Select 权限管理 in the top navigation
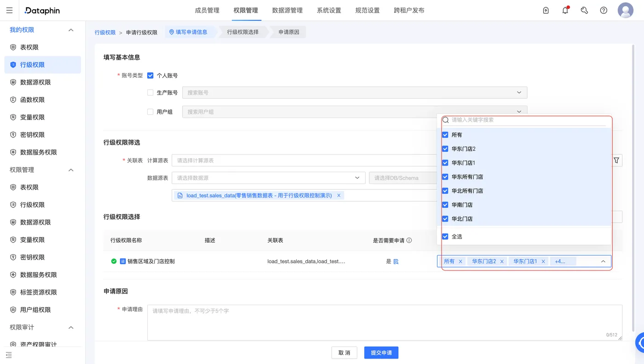The width and height of the screenshot is (644, 364). coord(246,10)
